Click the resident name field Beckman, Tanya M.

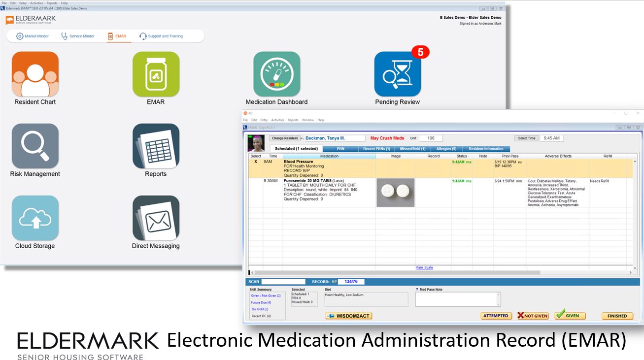pos(335,138)
